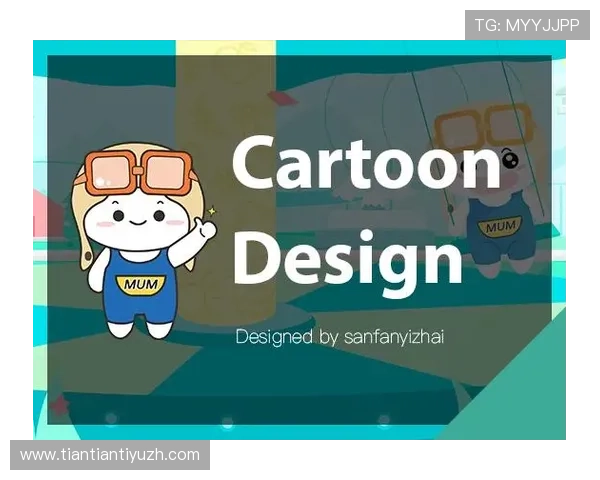Screen dimensions: 600x480
Task: Click the left character's raised waving hand
Action: (x=205, y=230)
